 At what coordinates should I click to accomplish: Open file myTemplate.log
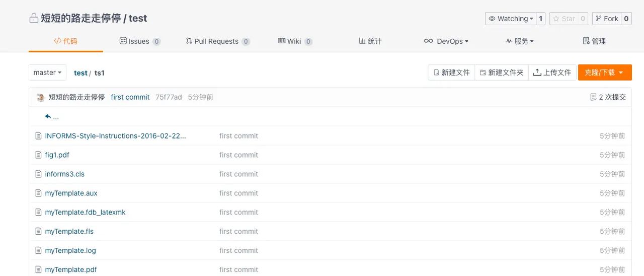click(x=70, y=251)
